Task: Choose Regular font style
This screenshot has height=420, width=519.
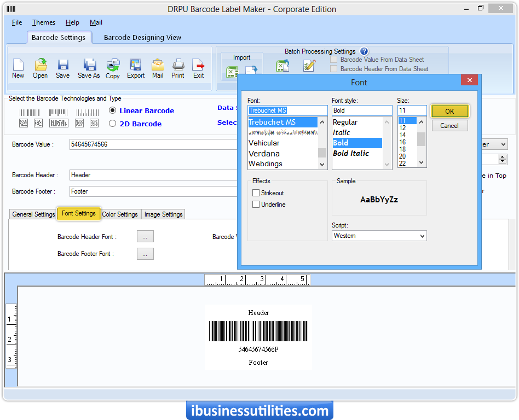Action: point(345,122)
